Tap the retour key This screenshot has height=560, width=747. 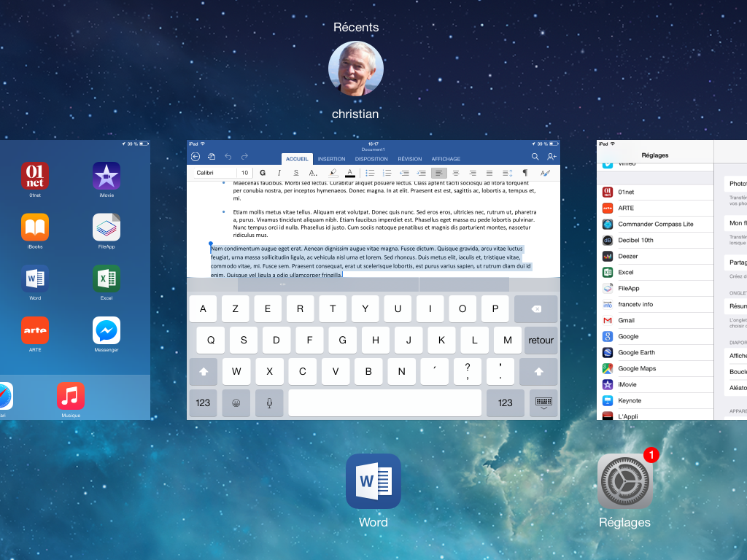541,340
